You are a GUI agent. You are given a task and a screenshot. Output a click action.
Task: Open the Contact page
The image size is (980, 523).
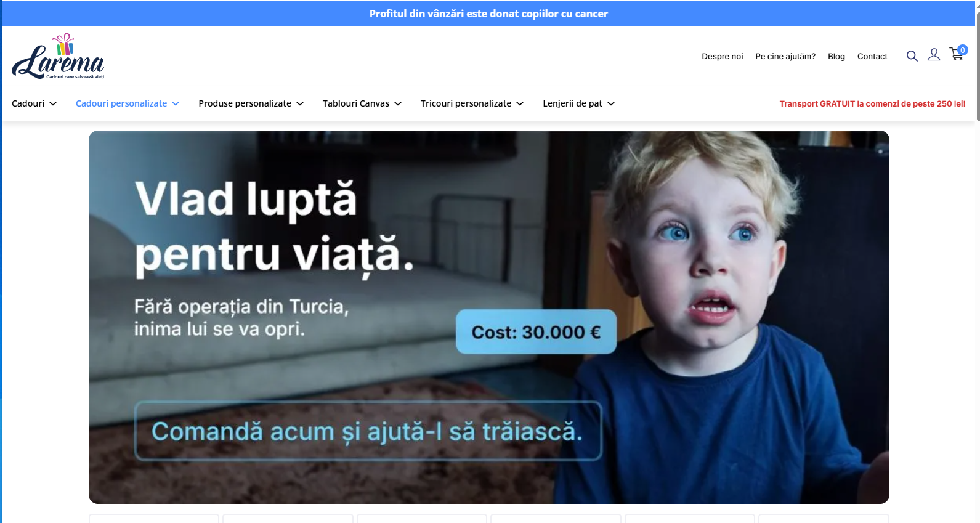coord(872,56)
